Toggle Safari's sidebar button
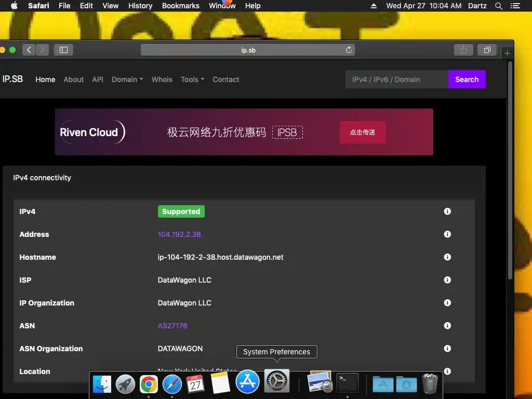The width and height of the screenshot is (532, 399). [63, 50]
